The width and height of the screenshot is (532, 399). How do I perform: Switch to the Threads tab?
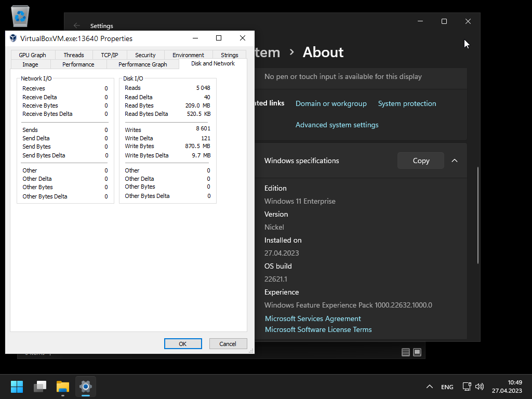tap(74, 55)
